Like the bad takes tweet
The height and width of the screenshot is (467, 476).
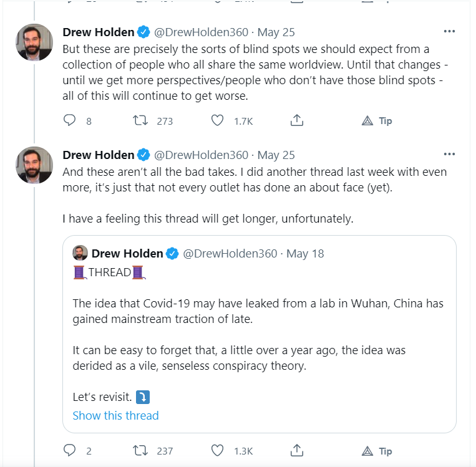[x=217, y=450]
